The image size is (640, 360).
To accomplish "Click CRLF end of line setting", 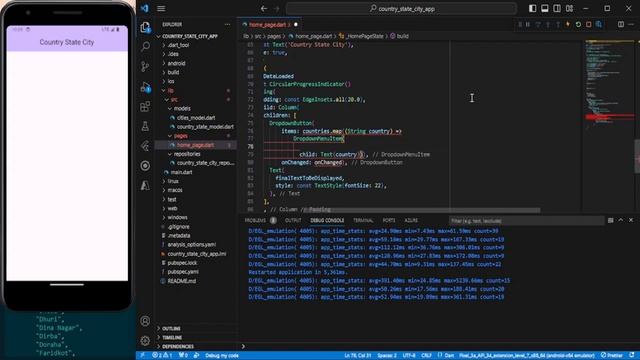I will coord(426,356).
